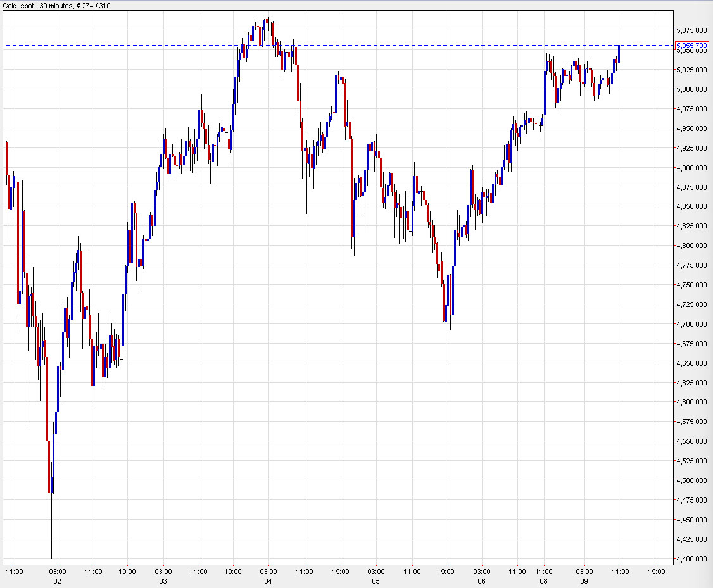Click the candle count text # 274 / 310

click(x=93, y=4)
